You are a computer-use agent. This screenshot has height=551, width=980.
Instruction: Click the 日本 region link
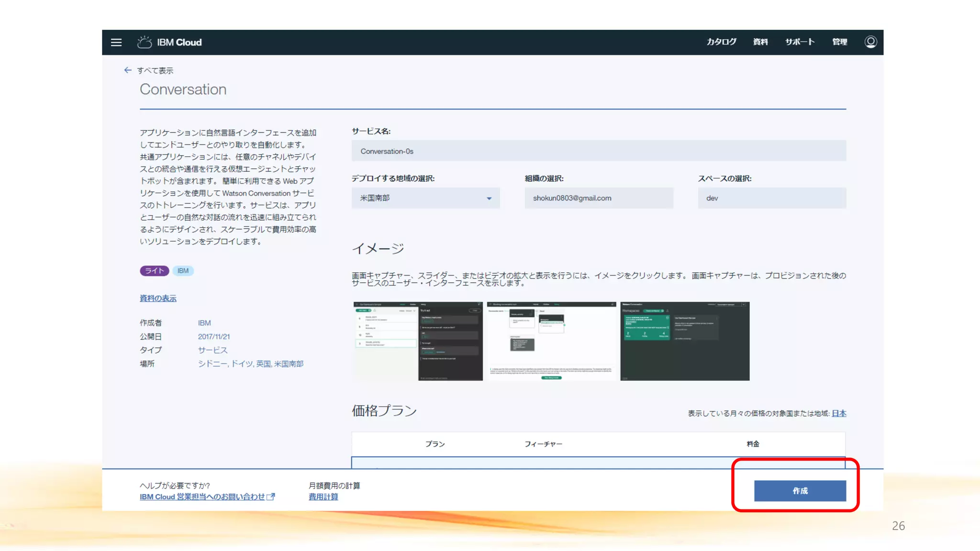click(x=839, y=413)
